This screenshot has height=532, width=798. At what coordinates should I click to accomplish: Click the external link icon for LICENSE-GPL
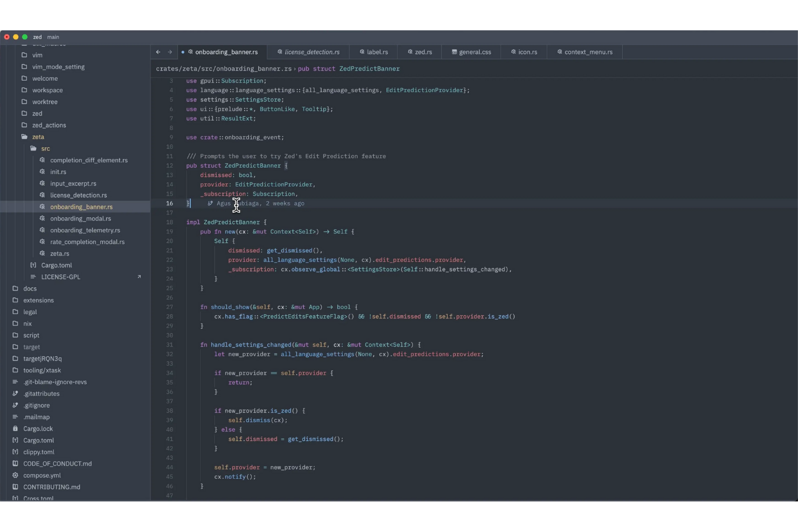pyautogui.click(x=140, y=277)
